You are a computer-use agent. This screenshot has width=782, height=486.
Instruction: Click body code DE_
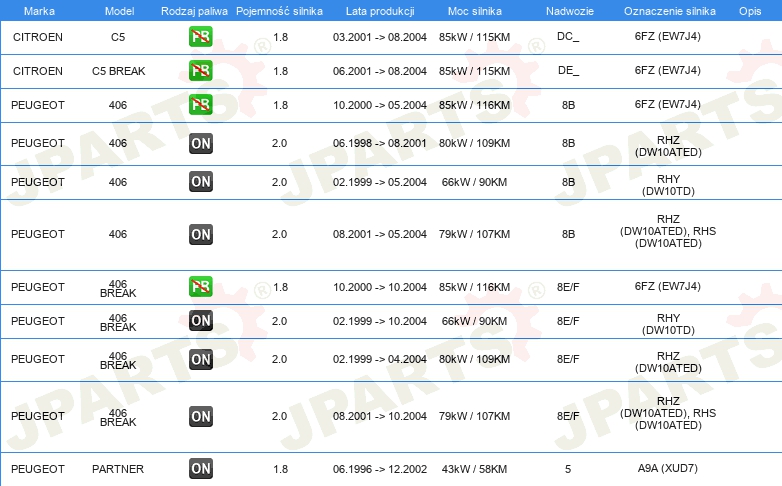pos(569,70)
